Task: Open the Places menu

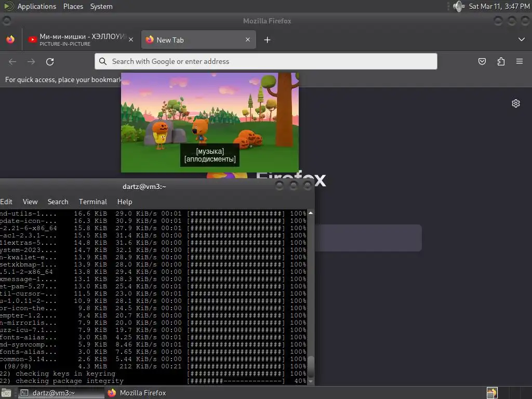Action: [x=73, y=6]
